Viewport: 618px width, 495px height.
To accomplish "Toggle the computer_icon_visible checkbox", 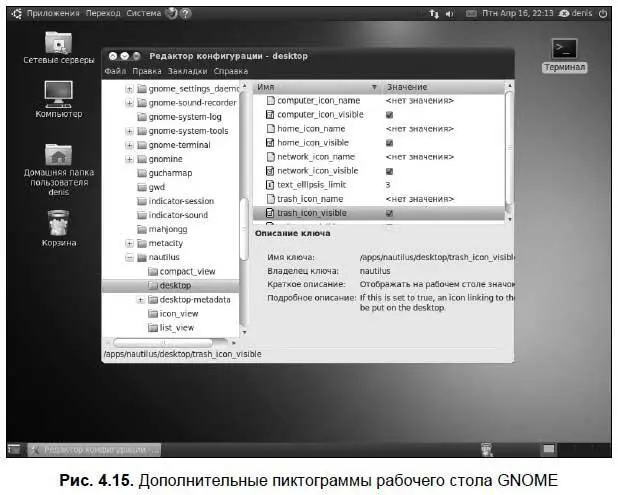I will 389,115.
